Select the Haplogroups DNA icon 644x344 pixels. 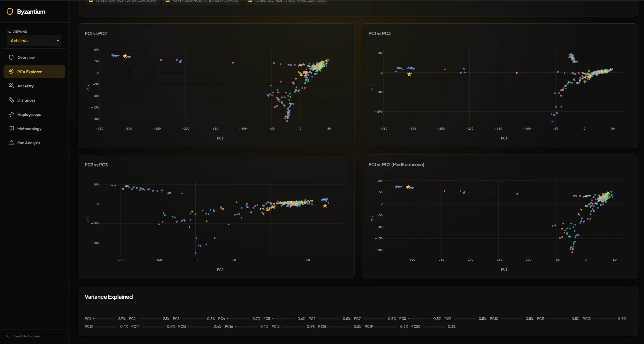click(x=11, y=114)
